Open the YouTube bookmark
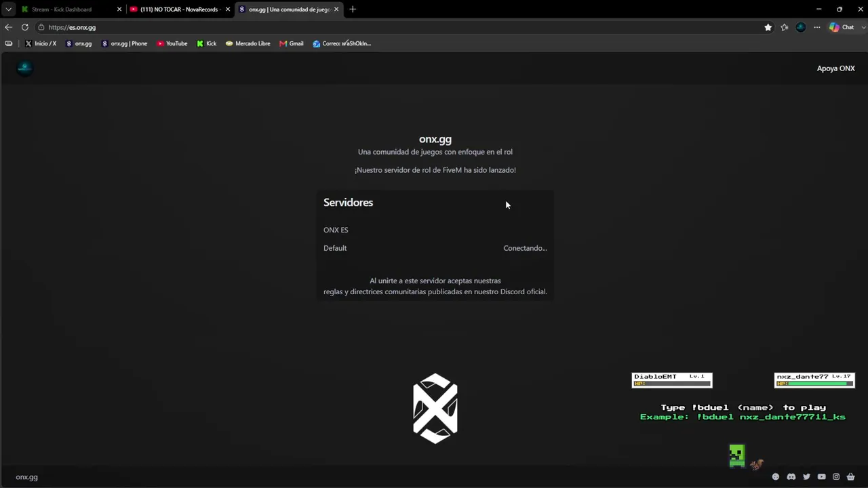Screen dimensions: 868x488 pyautogui.click(x=172, y=43)
